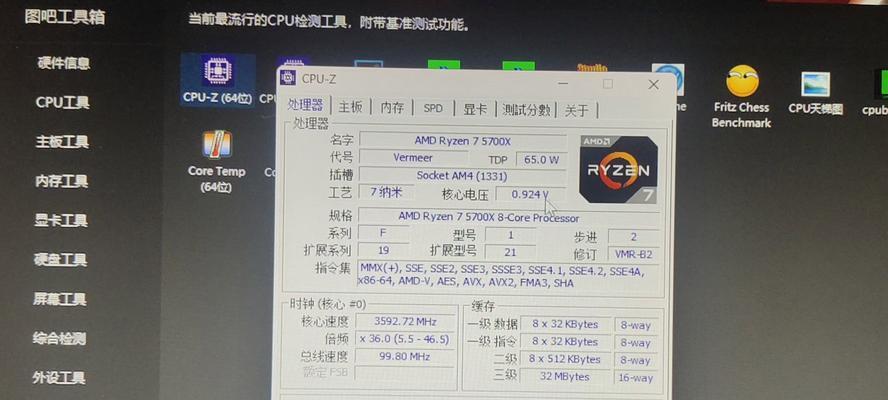Image resolution: width=888 pixels, height=400 pixels.
Task: Open the 内存工具 sidebar category
Action: [x=62, y=181]
